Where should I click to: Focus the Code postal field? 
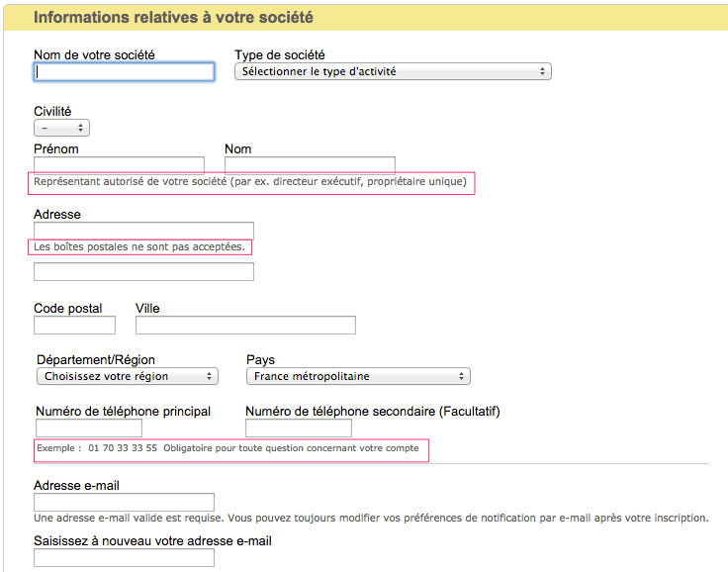point(74,325)
